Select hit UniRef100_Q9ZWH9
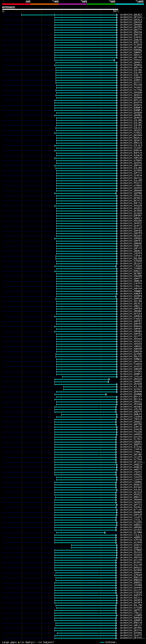Screen dimensions: 146x644 pos(131,98)
